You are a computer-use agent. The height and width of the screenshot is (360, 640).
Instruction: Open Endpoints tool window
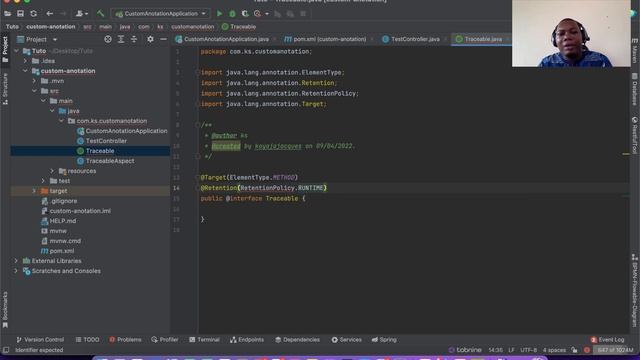pyautogui.click(x=247, y=340)
